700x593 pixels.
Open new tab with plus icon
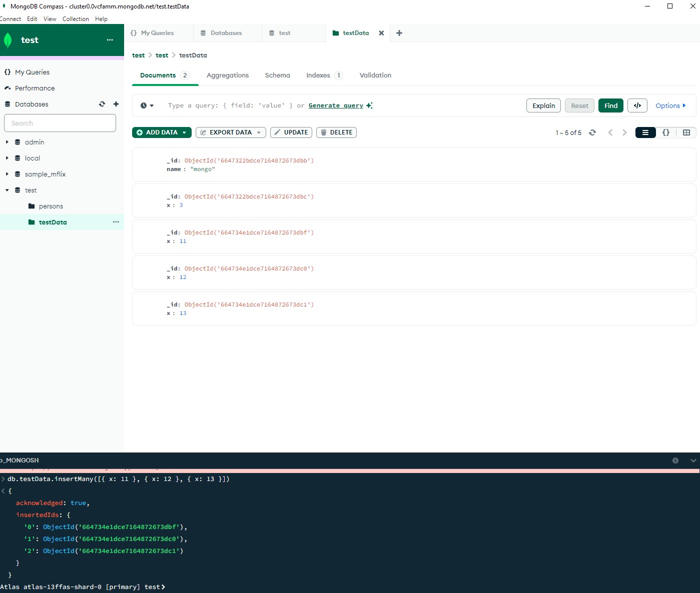pos(399,33)
